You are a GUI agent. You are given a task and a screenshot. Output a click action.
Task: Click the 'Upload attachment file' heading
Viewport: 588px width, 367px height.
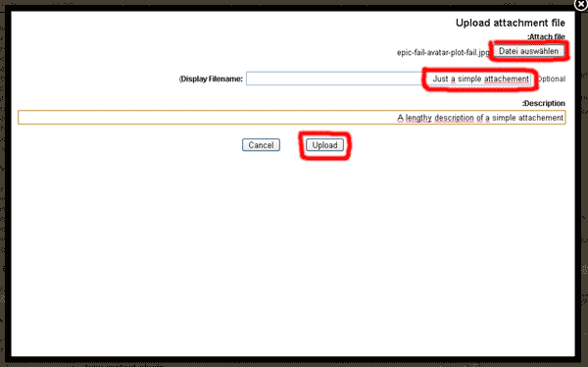[x=510, y=23]
